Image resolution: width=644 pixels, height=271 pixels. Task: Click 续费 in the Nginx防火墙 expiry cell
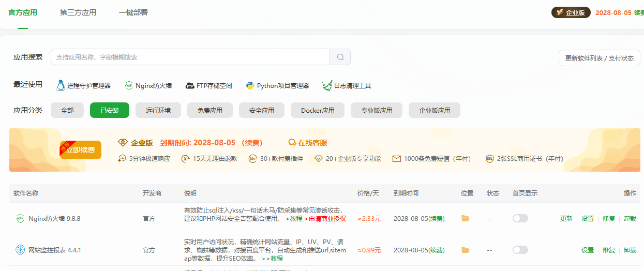pyautogui.click(x=437, y=218)
